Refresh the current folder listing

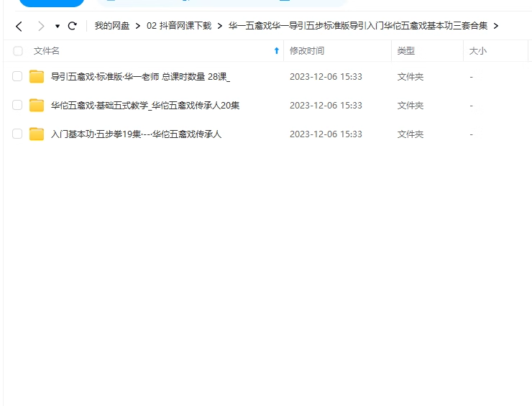(73, 26)
